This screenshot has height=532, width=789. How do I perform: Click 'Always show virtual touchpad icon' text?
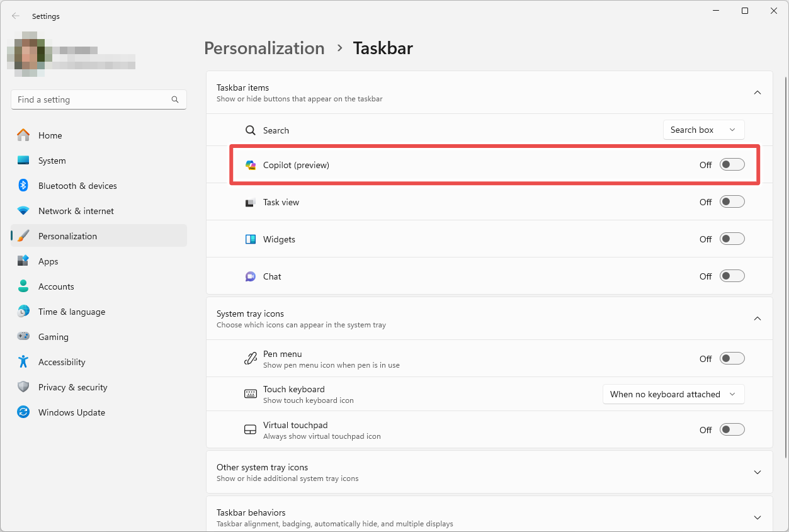[322, 436]
